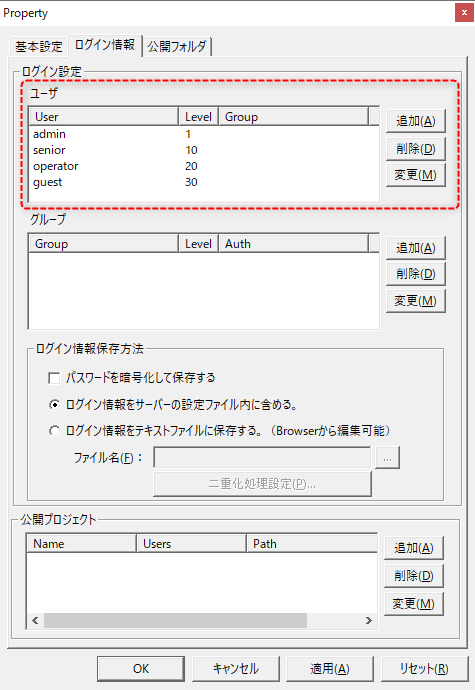This screenshot has width=475, height=690.
Task: Click 追加(A) button in ユーザ section
Action: point(416,121)
